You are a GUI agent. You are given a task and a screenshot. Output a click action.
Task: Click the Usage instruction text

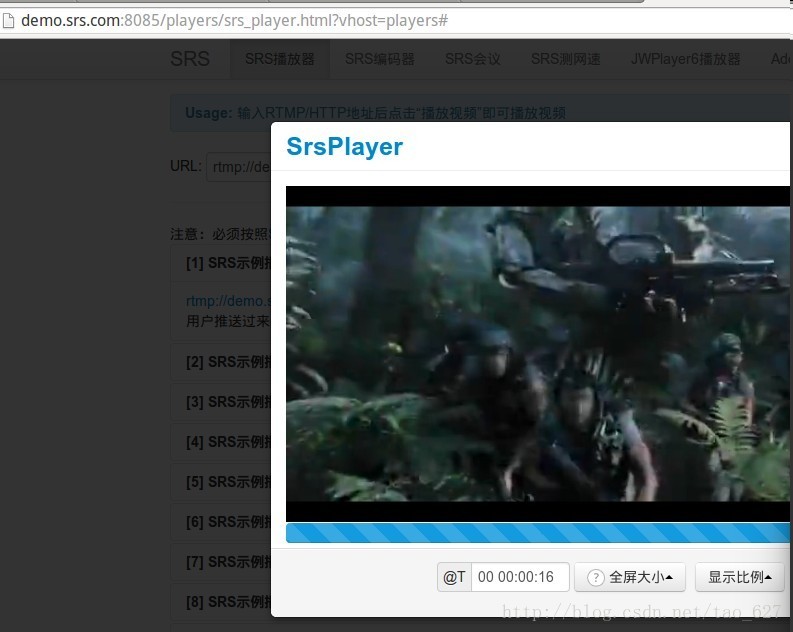click(375, 113)
